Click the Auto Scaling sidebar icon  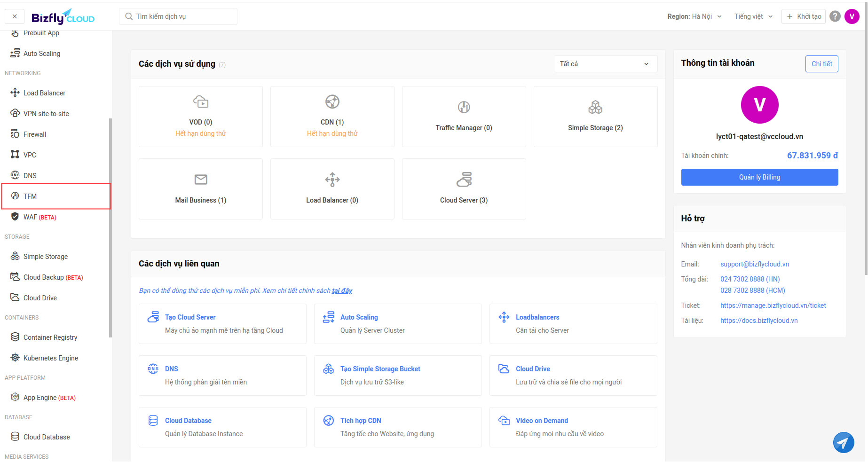(x=15, y=53)
